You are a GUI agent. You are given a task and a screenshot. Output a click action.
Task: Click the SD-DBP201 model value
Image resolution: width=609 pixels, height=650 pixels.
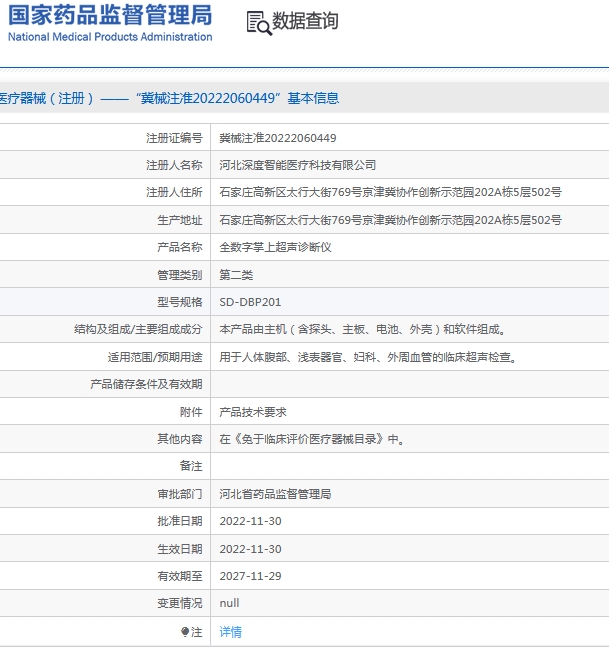pos(250,302)
